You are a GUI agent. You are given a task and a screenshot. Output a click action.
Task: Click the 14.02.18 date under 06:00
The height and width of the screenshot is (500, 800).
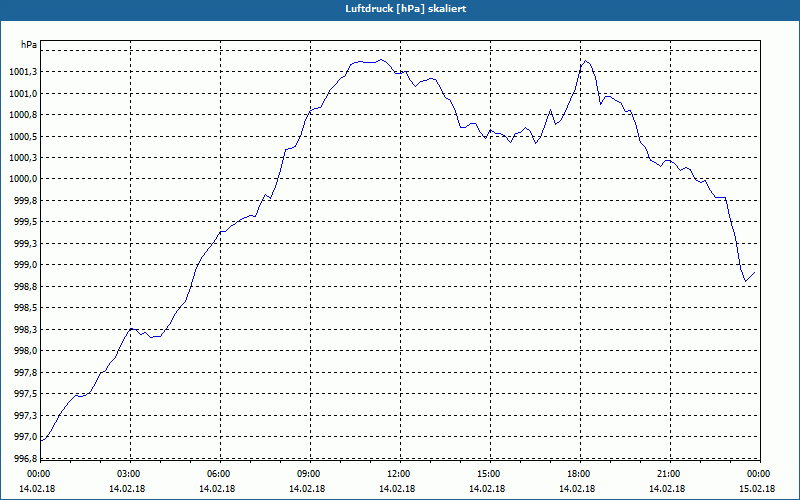[x=218, y=489]
